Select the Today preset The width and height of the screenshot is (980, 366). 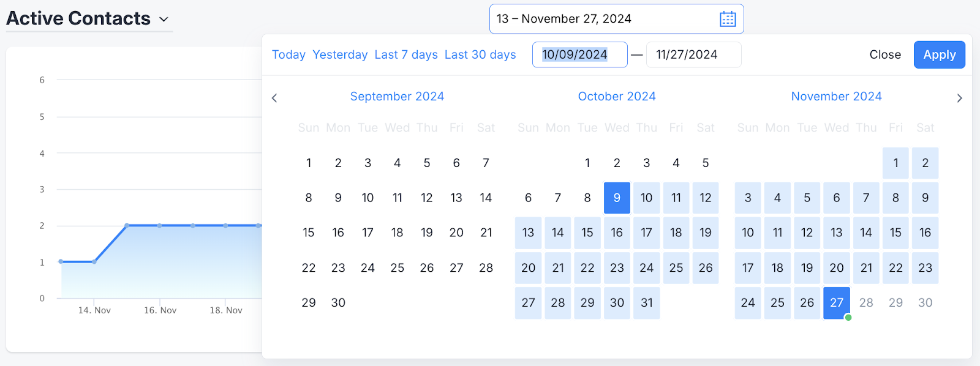coord(288,54)
